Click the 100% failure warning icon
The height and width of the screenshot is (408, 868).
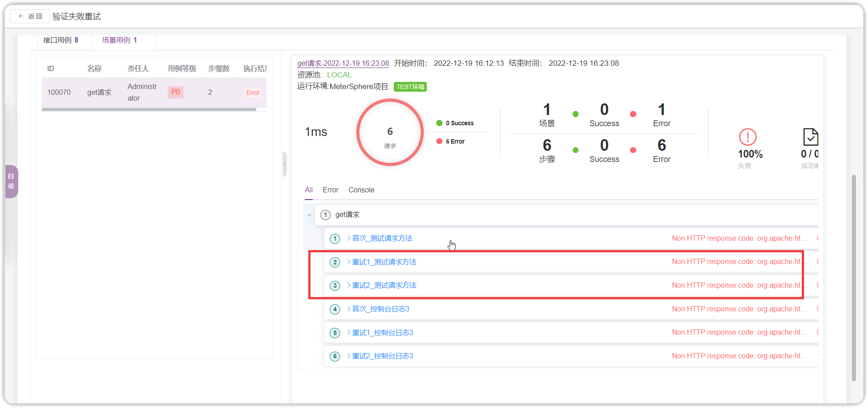pos(748,137)
